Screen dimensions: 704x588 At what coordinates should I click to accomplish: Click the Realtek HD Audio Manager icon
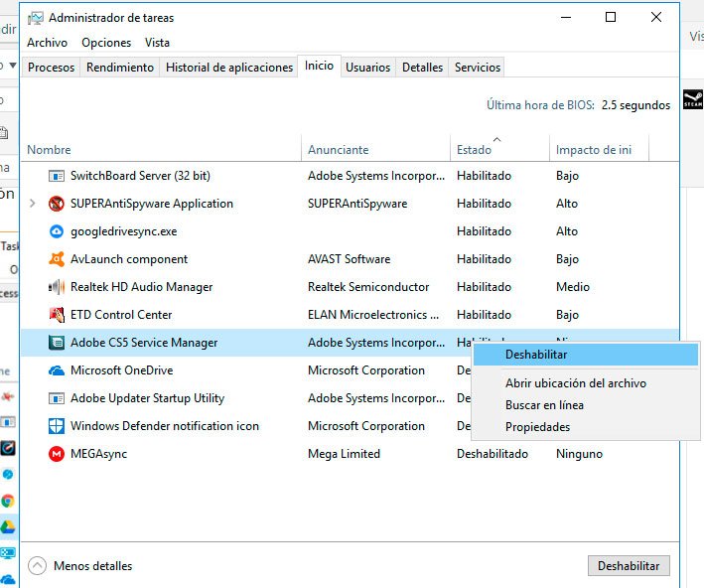57,287
